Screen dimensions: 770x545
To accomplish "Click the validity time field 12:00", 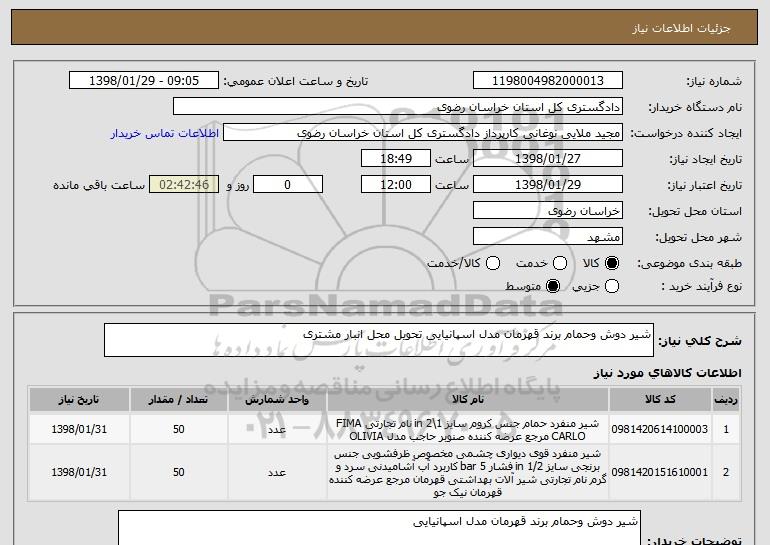I will [x=396, y=185].
